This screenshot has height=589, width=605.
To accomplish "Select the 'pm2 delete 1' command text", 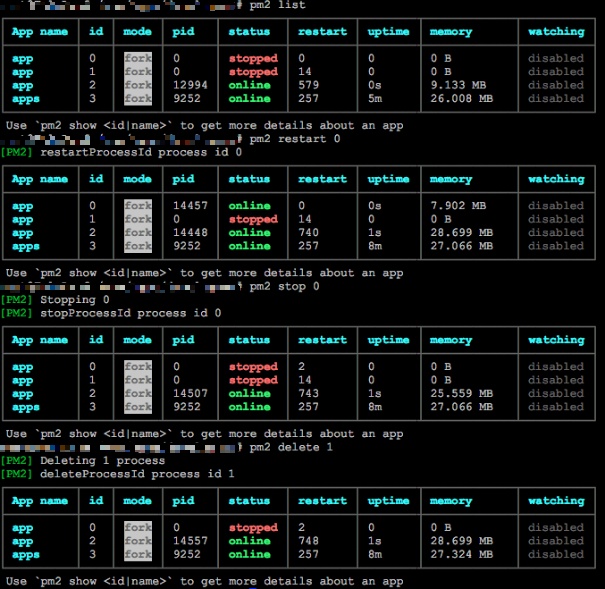I will click(x=291, y=447).
